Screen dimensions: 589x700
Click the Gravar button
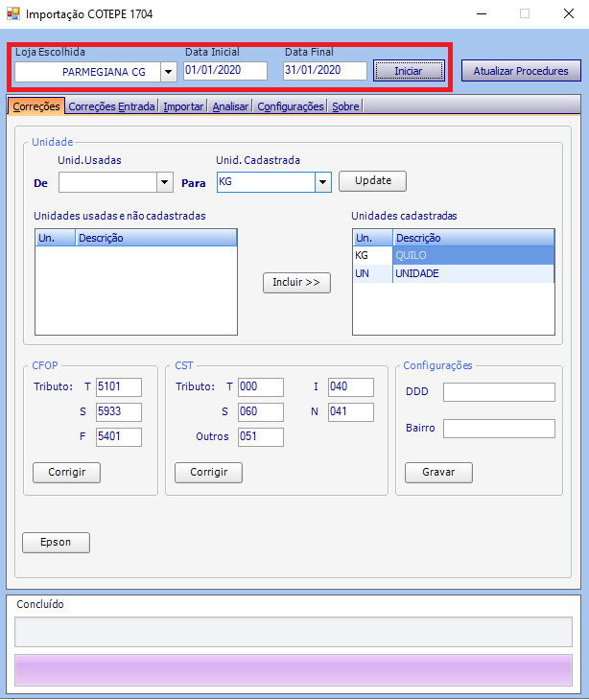pyautogui.click(x=438, y=473)
